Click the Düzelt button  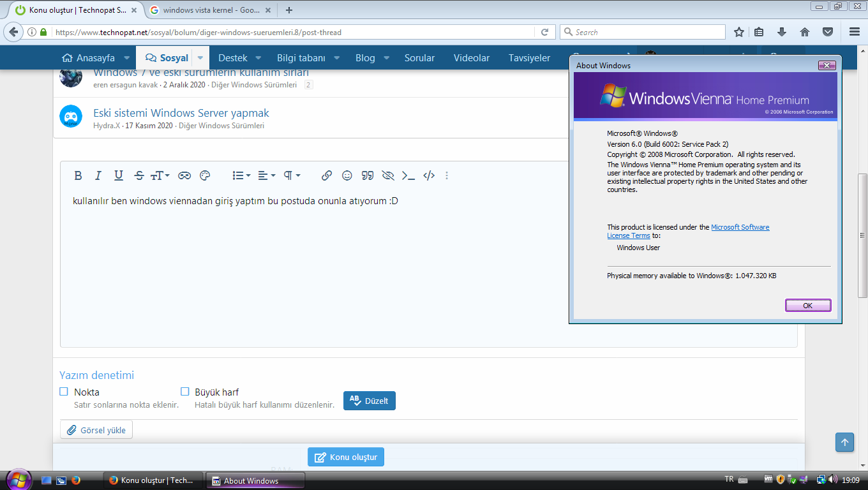370,401
